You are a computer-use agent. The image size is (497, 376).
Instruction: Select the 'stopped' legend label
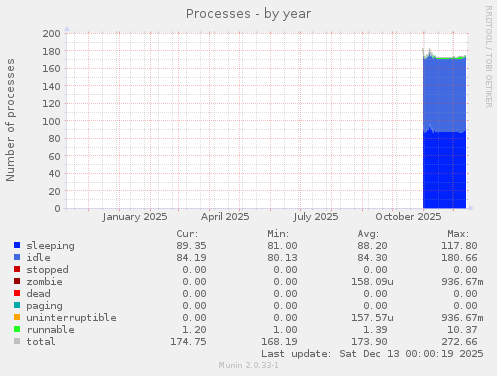(47, 270)
